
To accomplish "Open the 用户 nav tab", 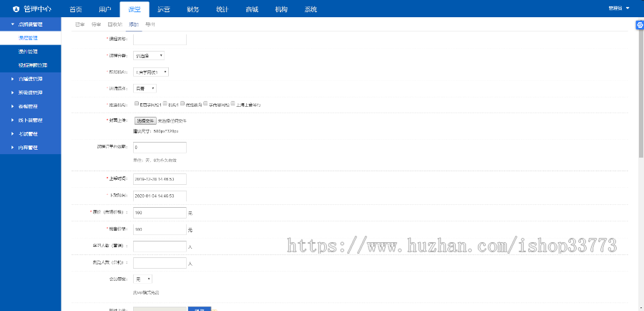I will (105, 9).
